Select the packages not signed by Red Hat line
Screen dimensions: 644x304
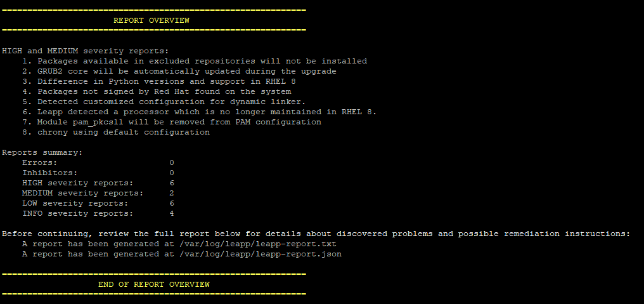(x=157, y=91)
